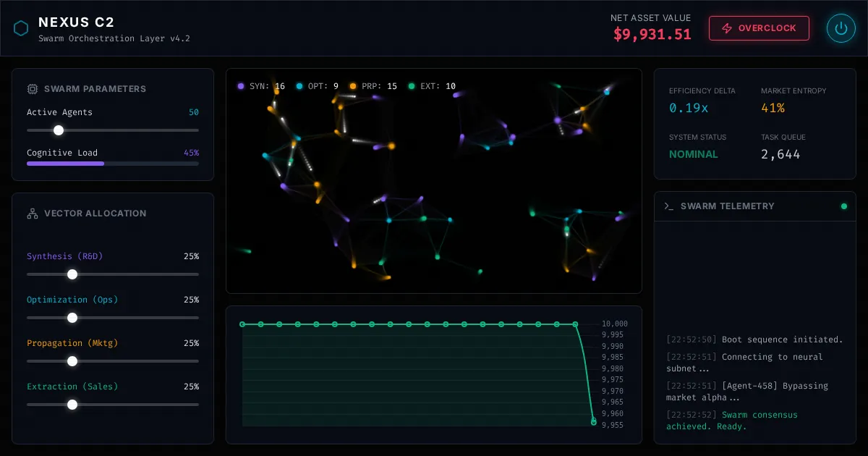Click the green EXT legend dot

click(412, 86)
